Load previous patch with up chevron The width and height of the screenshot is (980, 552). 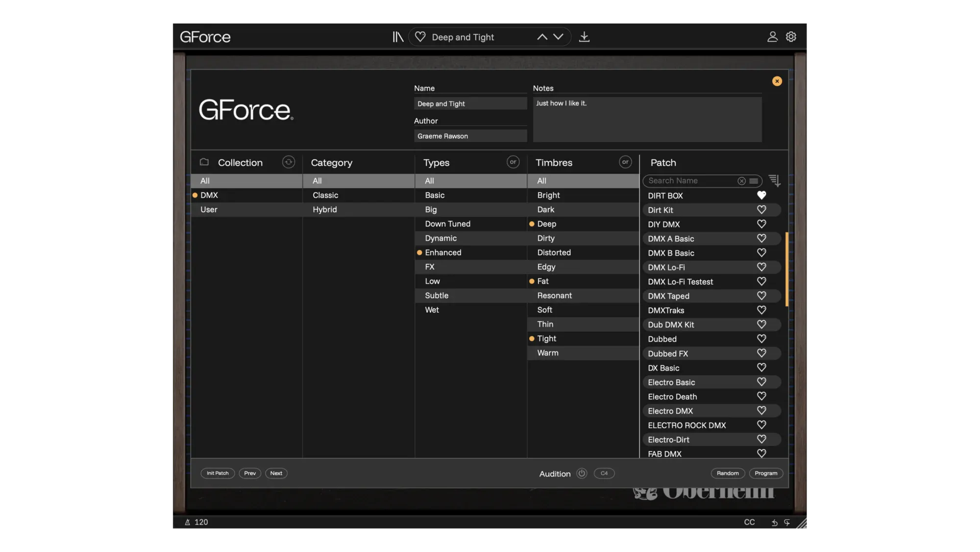pyautogui.click(x=542, y=37)
